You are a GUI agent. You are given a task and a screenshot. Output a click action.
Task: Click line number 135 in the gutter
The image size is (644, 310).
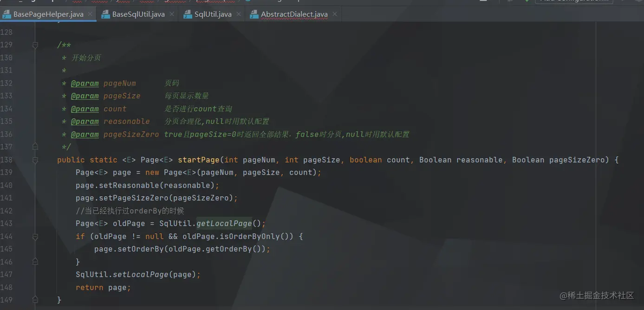pos(7,122)
